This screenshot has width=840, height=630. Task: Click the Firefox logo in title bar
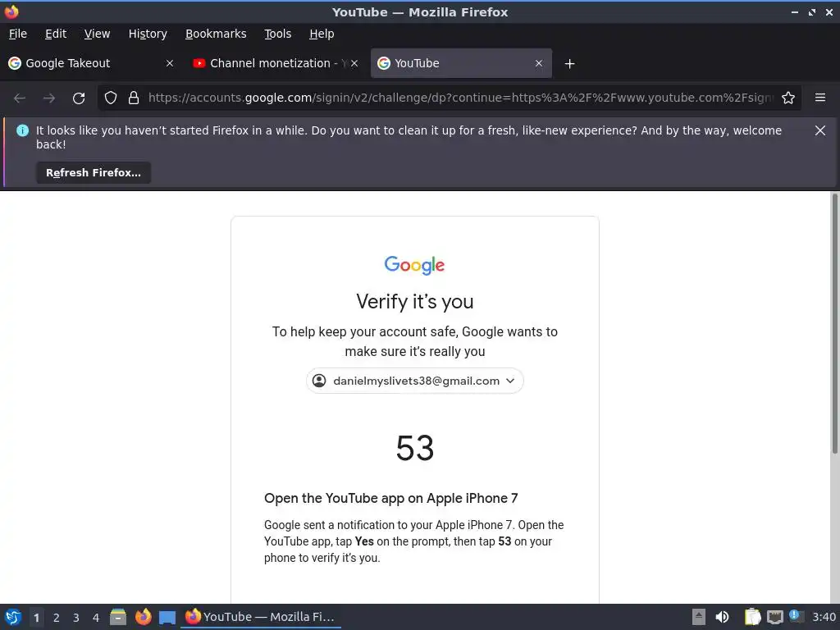click(x=11, y=11)
